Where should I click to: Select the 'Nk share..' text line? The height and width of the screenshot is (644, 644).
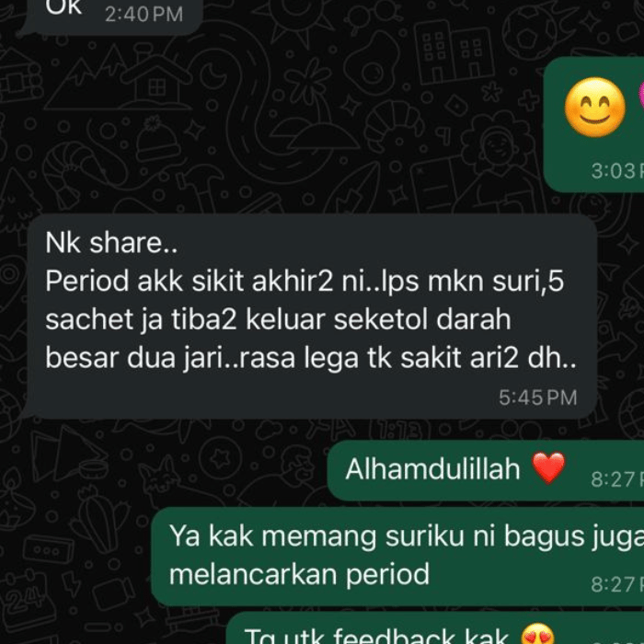(x=111, y=243)
